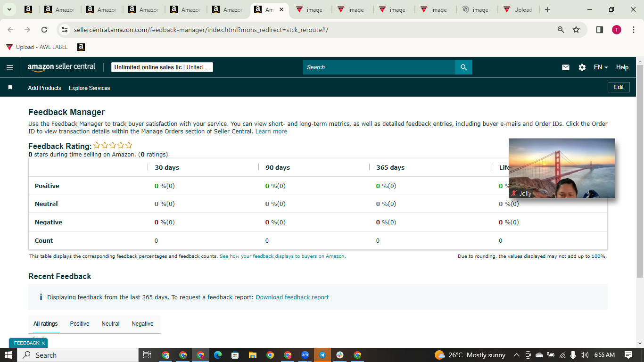Open the Settings gear icon

pos(582,67)
